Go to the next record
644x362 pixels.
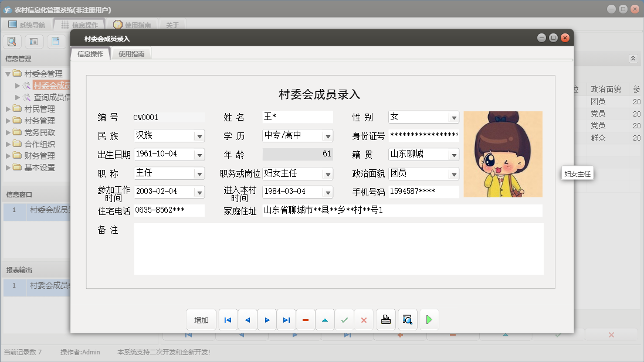267,320
